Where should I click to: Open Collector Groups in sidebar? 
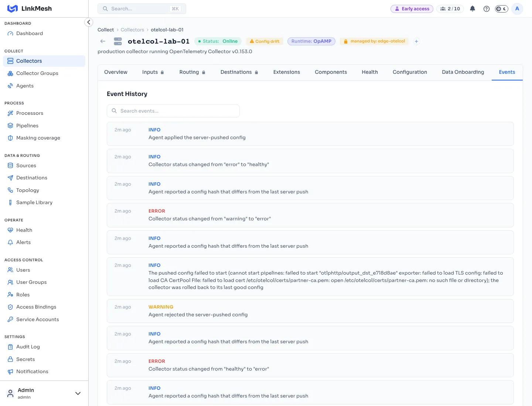pos(44,73)
